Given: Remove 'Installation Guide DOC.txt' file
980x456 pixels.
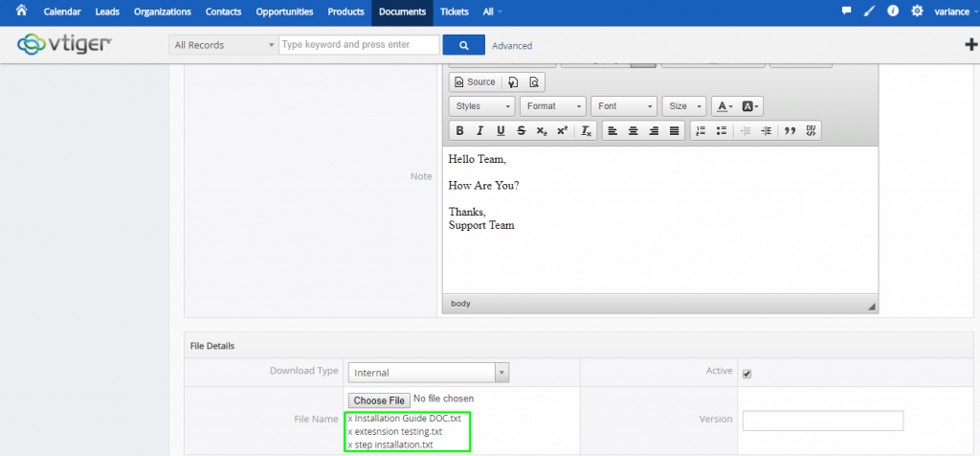Looking at the screenshot, I should [x=350, y=419].
